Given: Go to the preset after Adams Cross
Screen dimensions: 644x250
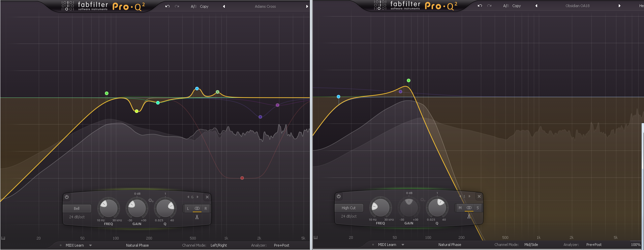Looking at the screenshot, I should [x=307, y=6].
